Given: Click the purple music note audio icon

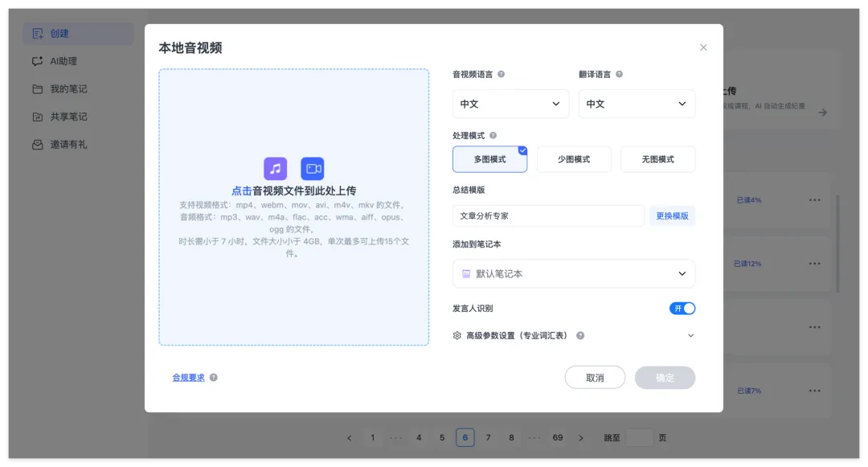Looking at the screenshot, I should tap(275, 169).
